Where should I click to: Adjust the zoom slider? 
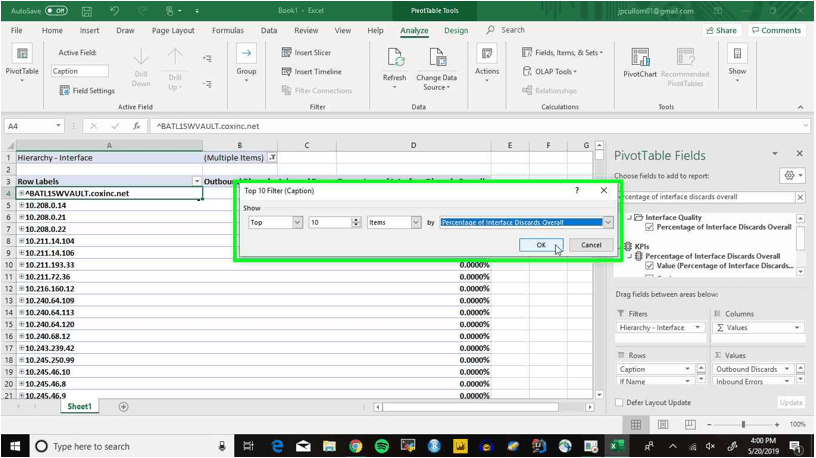[x=743, y=425]
